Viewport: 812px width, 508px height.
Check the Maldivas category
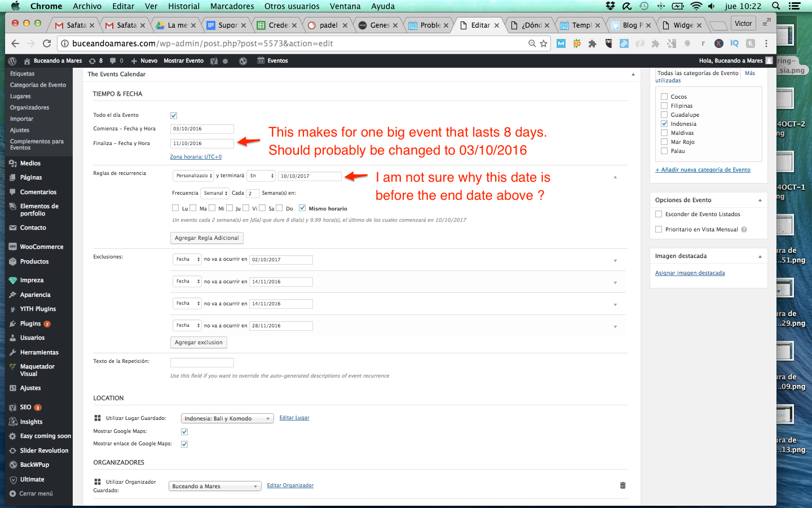pos(664,133)
